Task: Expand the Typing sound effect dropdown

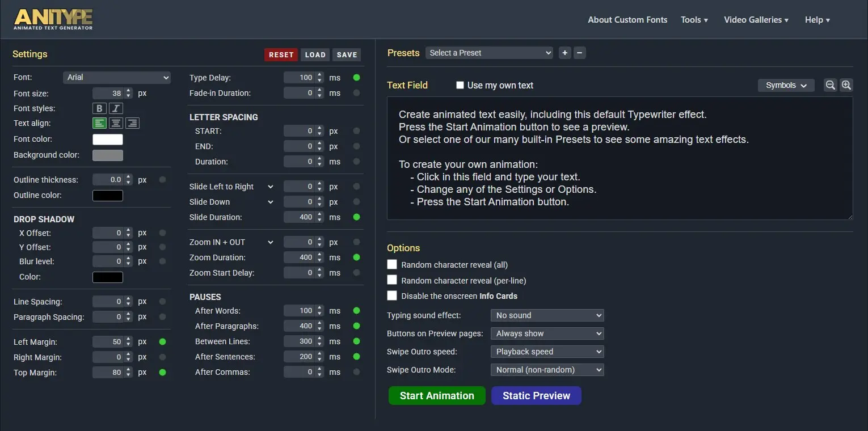Action: click(547, 315)
